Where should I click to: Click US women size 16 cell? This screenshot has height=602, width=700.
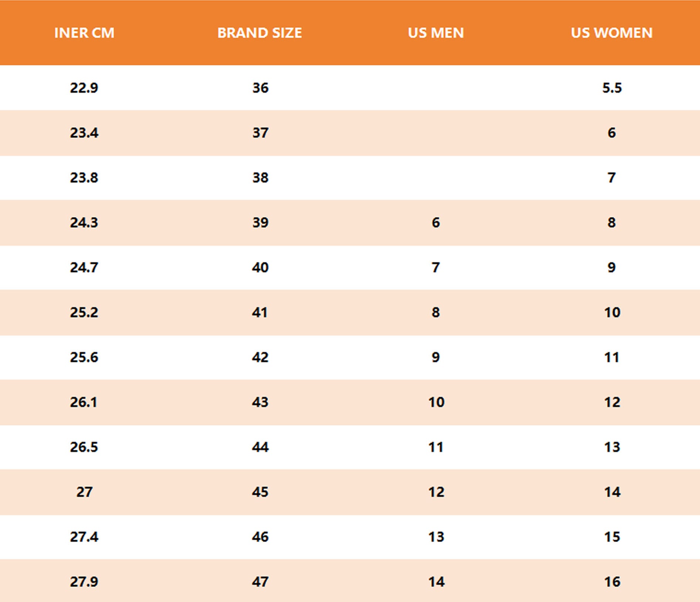612,582
